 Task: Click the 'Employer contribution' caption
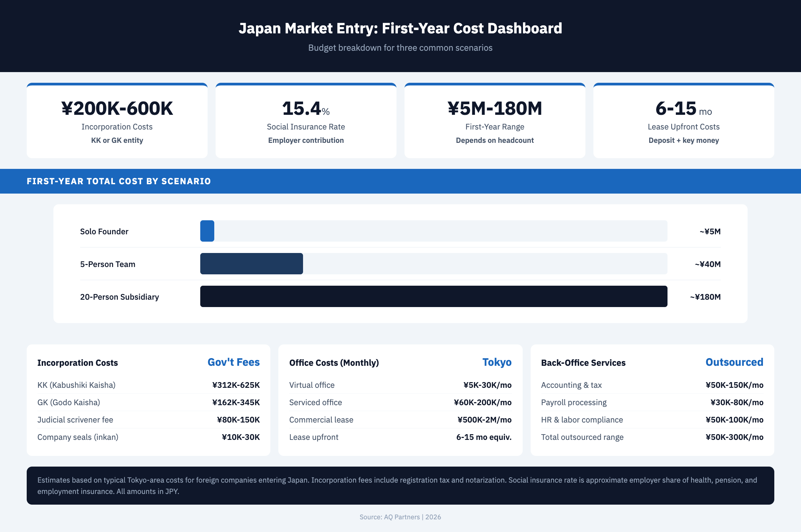tap(306, 140)
